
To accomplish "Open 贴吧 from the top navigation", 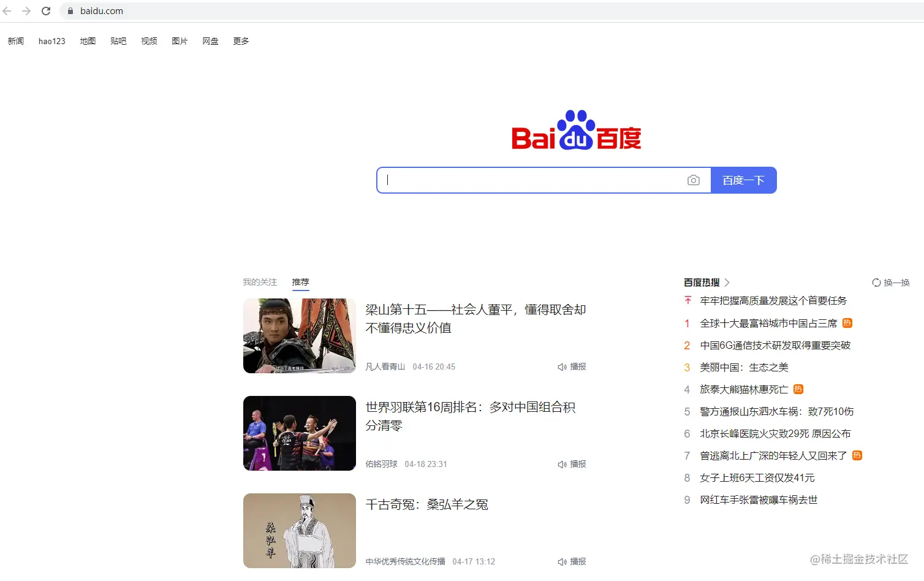I will tap(118, 41).
